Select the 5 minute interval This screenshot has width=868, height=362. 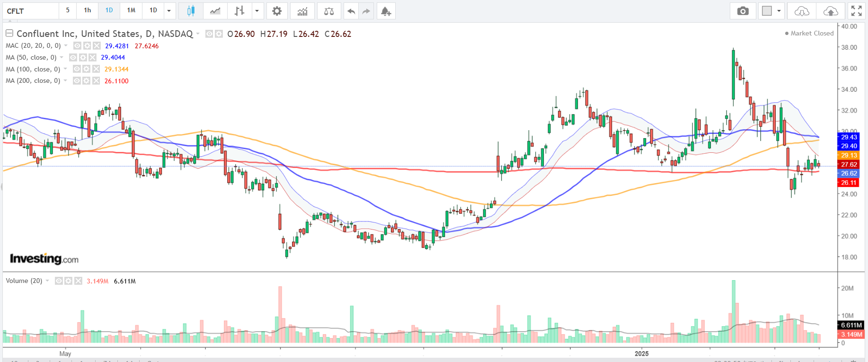point(68,10)
